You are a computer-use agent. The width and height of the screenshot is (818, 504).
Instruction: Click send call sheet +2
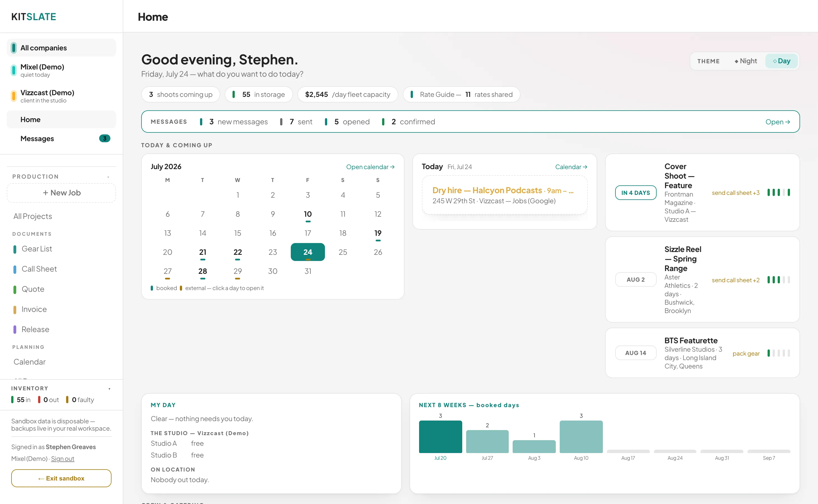(x=735, y=280)
